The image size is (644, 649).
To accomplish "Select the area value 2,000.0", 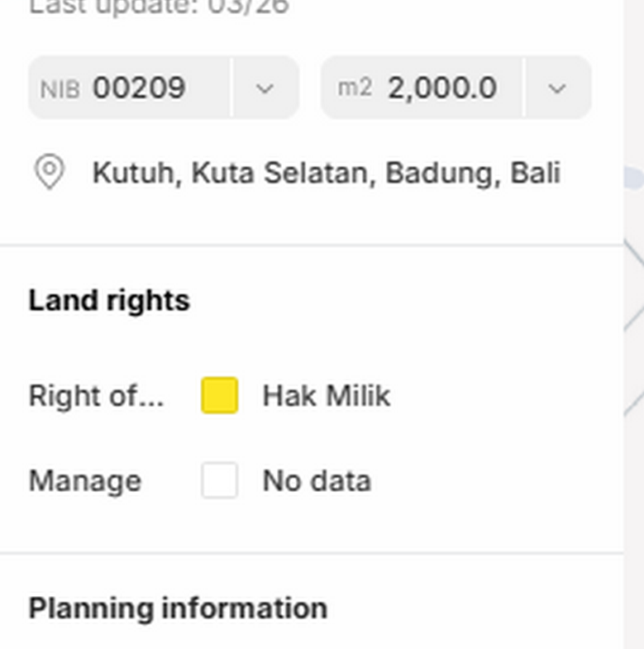I will 442,88.
